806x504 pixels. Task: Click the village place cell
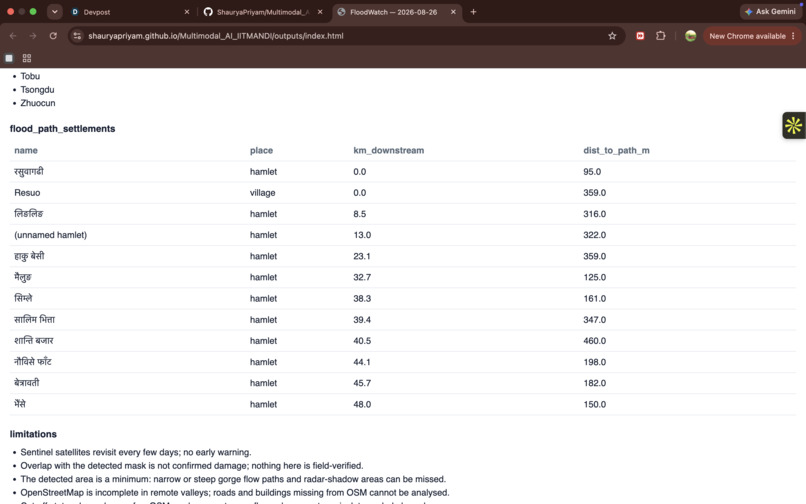(x=263, y=193)
